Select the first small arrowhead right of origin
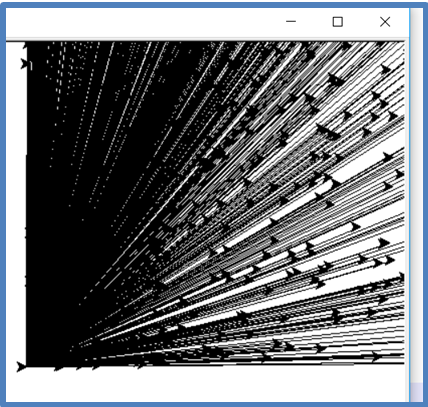The height and width of the screenshot is (407, 428). [59, 368]
